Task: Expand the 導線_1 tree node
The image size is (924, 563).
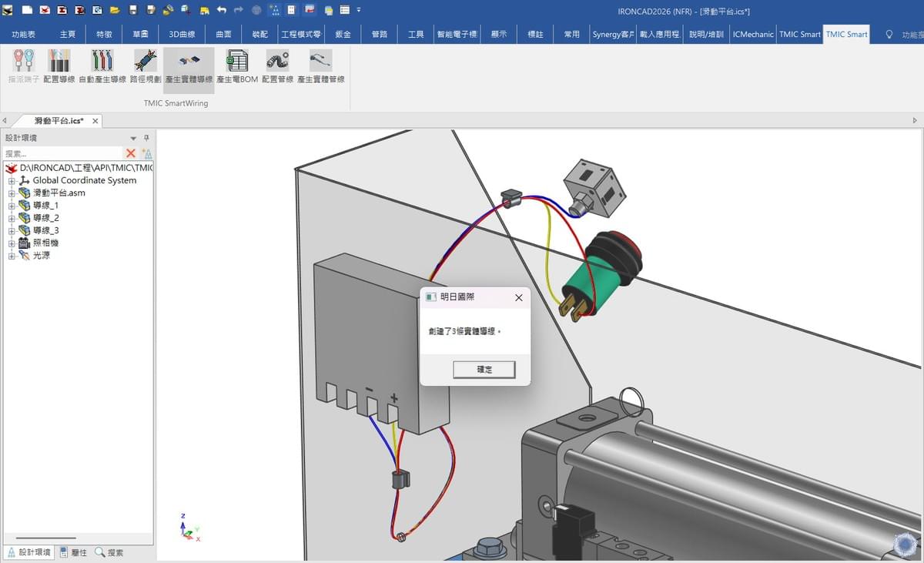Action: click(x=12, y=206)
